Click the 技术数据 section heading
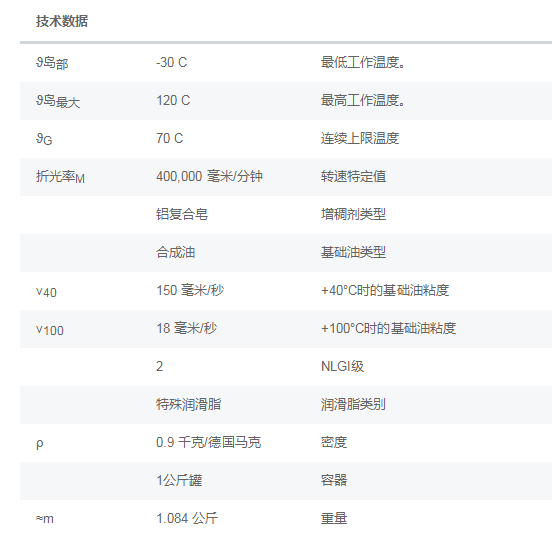The height and width of the screenshot is (551, 552). point(62,21)
